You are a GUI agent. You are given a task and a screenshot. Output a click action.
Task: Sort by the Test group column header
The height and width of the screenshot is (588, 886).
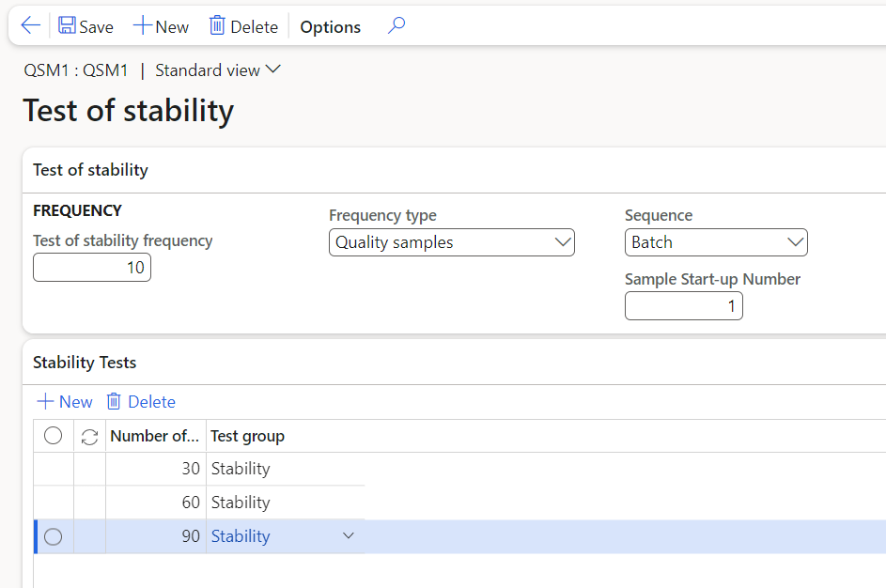(x=247, y=436)
